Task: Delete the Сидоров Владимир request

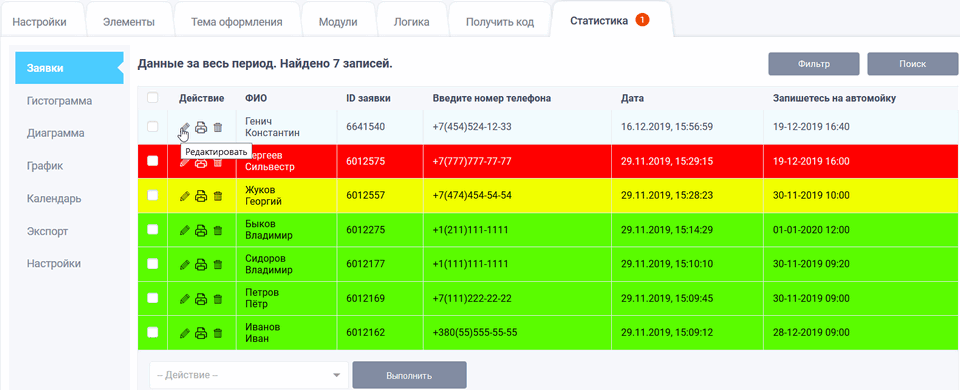Action: (218, 265)
